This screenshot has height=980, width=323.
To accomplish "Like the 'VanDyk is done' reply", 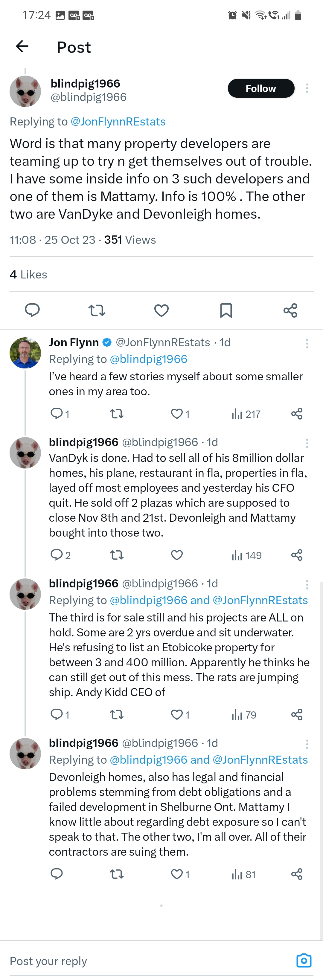I will [x=177, y=555].
